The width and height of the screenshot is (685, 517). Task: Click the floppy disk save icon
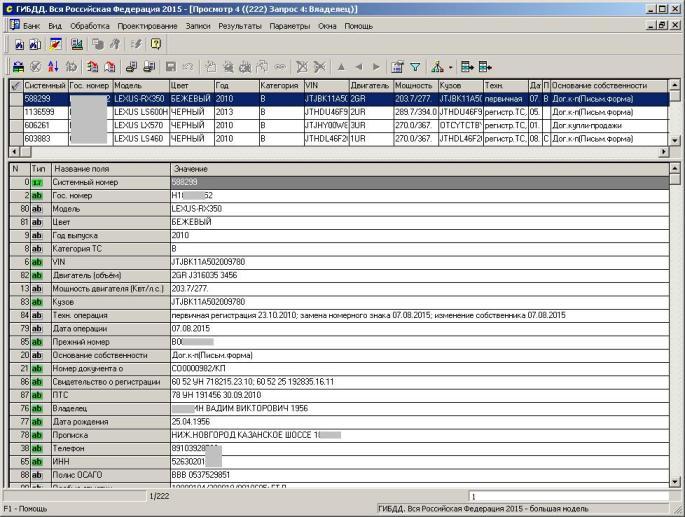[x=170, y=67]
